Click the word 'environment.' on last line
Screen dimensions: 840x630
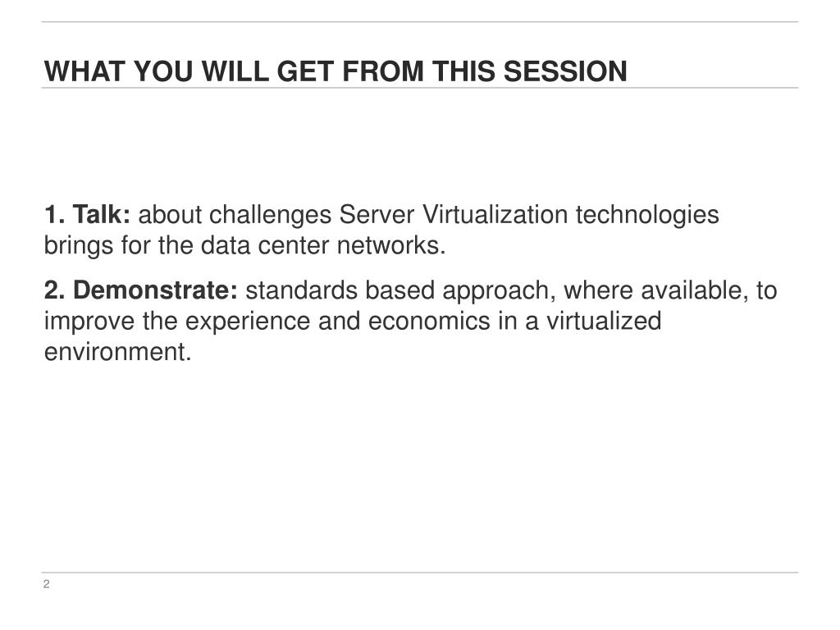pyautogui.click(x=118, y=352)
